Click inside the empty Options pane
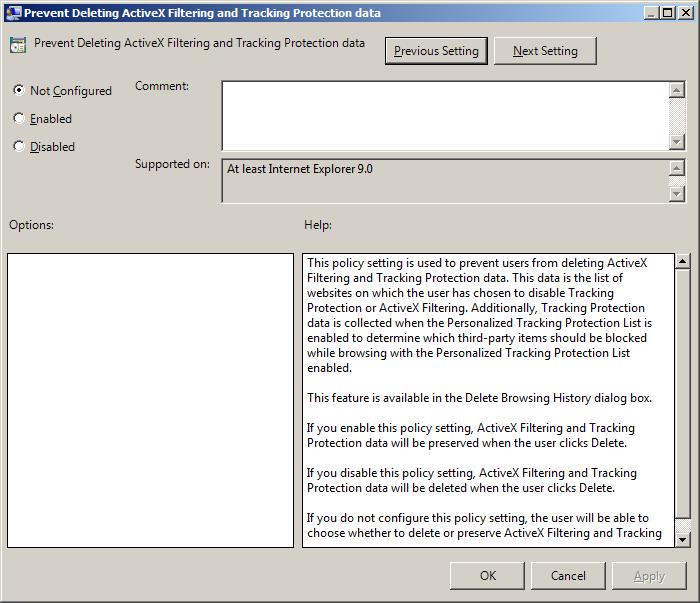This screenshot has height=603, width=700. click(x=150, y=400)
